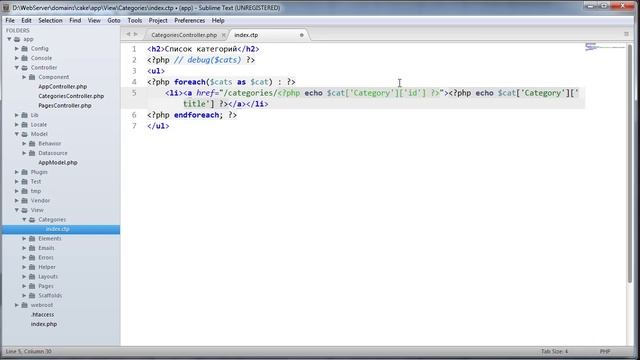Screen dimensions: 640x360
Task: Expand the Console folder
Action: pos(17,58)
